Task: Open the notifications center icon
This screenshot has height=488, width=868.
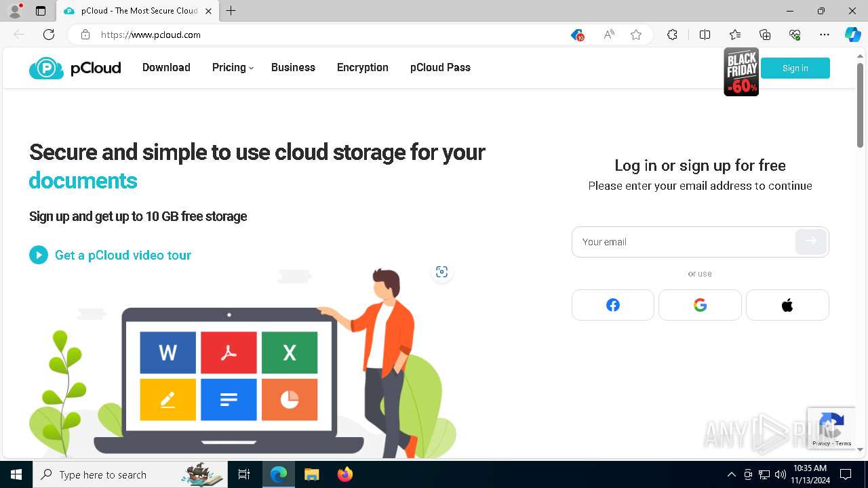Action: (x=846, y=474)
